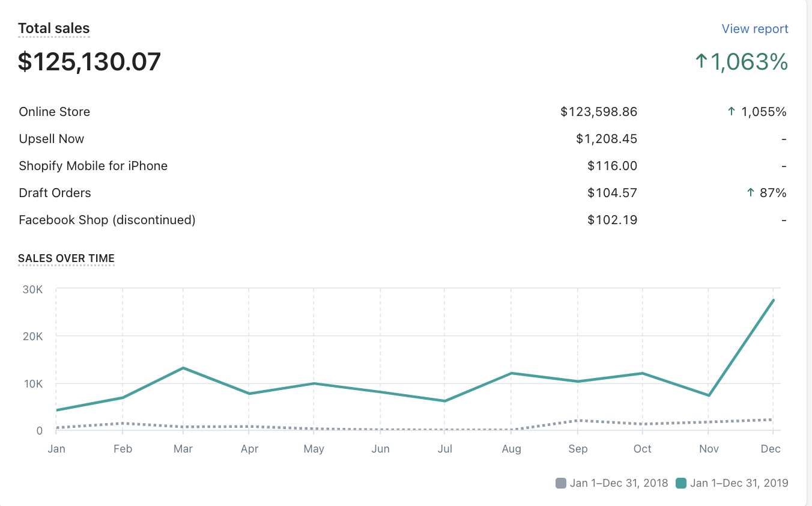Screen dimensions: 812x506
Task: Select the Online Store sales row
Action: point(55,112)
